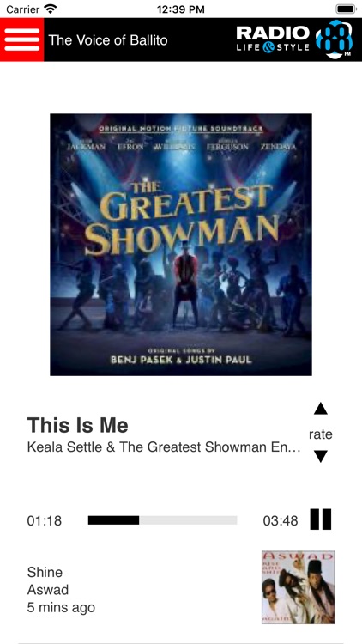Viewport: 362px width, 644px height.
Task: Pause the current track
Action: tap(321, 519)
